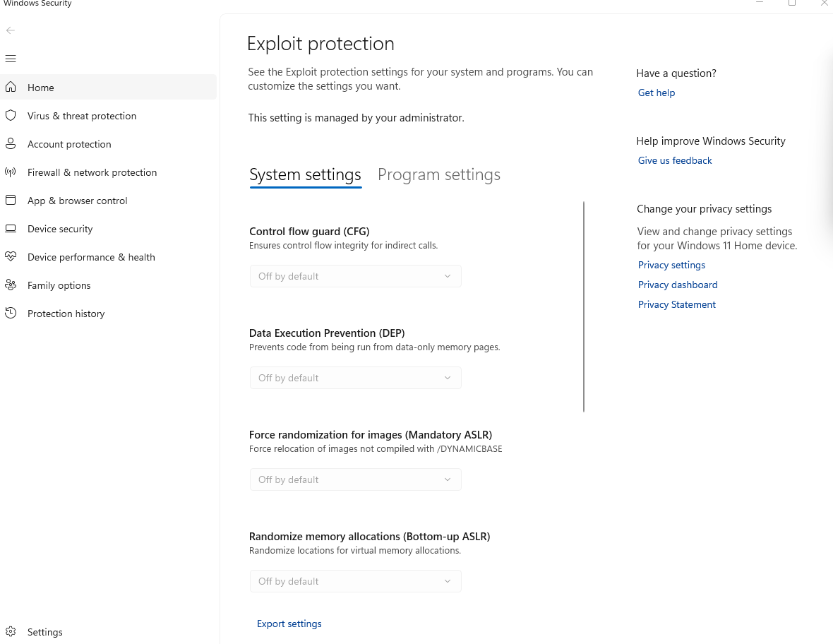Click the Privacy dashboard link
The width and height of the screenshot is (833, 644).
678,285
